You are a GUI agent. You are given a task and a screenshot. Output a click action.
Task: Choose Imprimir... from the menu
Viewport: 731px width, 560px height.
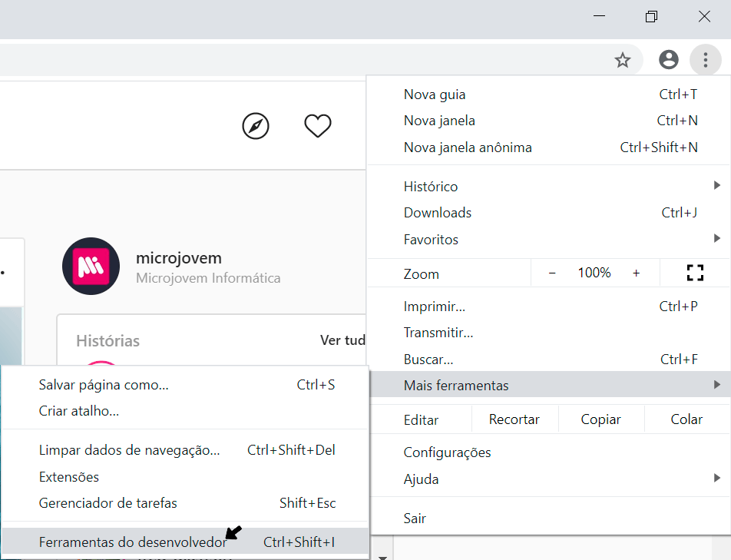pos(549,307)
